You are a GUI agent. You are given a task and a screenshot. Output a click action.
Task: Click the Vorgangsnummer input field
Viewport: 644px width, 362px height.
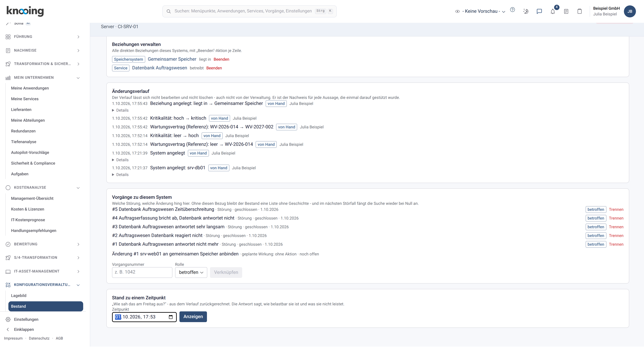pyautogui.click(x=142, y=272)
